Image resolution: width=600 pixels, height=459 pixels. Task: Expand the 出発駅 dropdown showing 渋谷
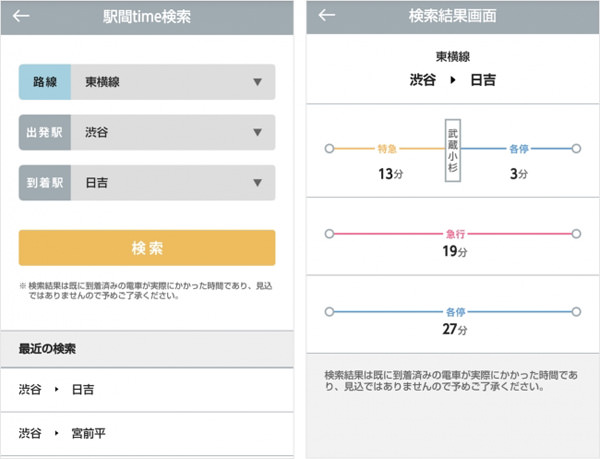172,132
